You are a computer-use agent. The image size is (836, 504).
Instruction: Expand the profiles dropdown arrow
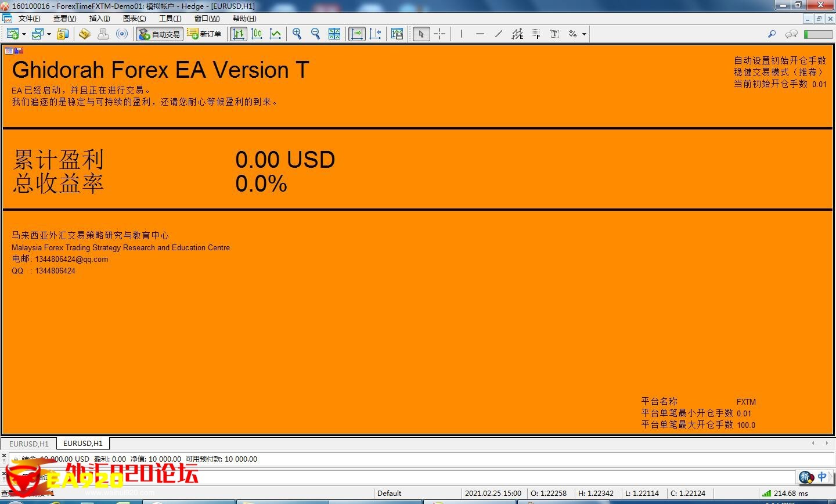pyautogui.click(x=49, y=34)
